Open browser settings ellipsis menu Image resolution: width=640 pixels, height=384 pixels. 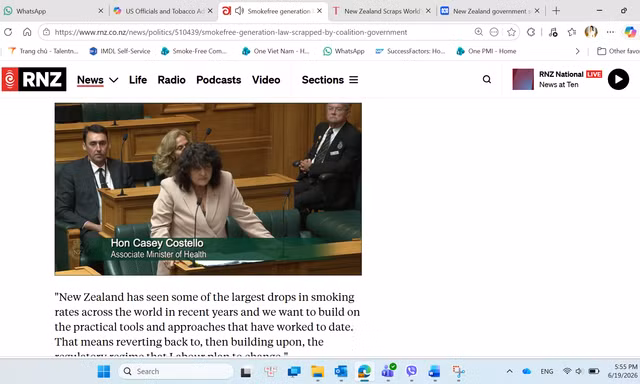pos(610,32)
